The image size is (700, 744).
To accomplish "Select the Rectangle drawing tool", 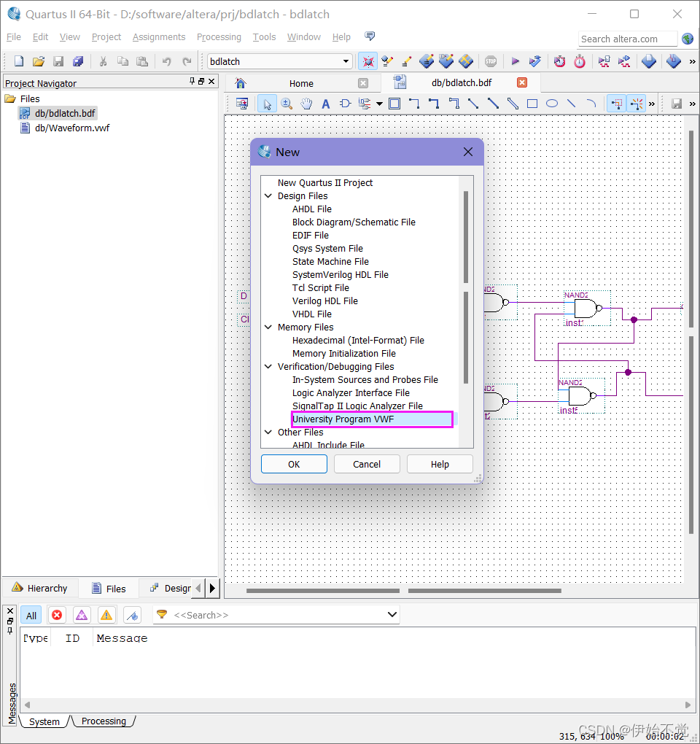I will 532,104.
